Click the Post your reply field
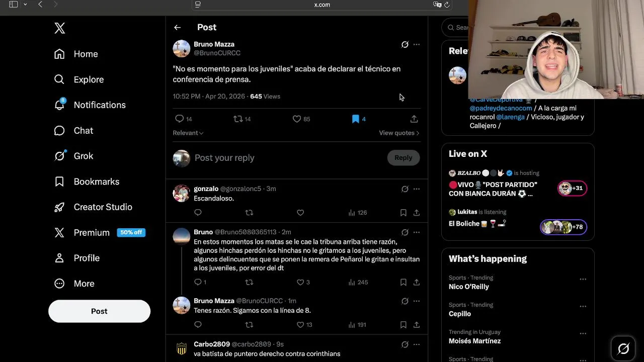This screenshot has width=644, height=362. point(288,158)
